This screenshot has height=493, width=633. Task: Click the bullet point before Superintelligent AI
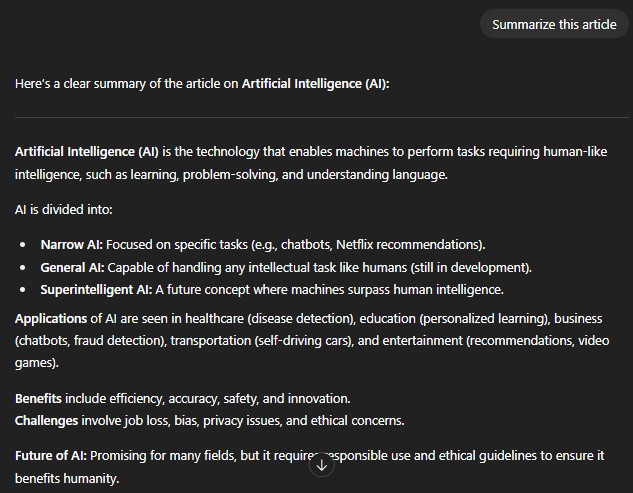pos(23,290)
